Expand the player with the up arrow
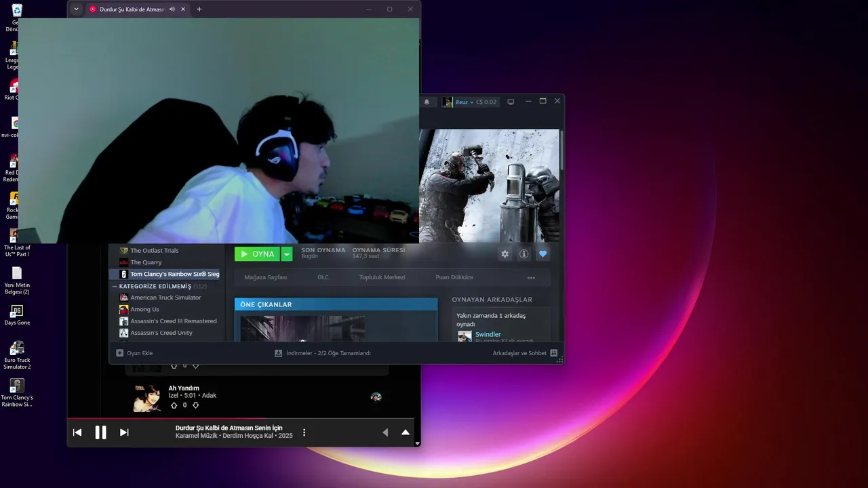Screen dimensions: 868x488 click(406, 432)
